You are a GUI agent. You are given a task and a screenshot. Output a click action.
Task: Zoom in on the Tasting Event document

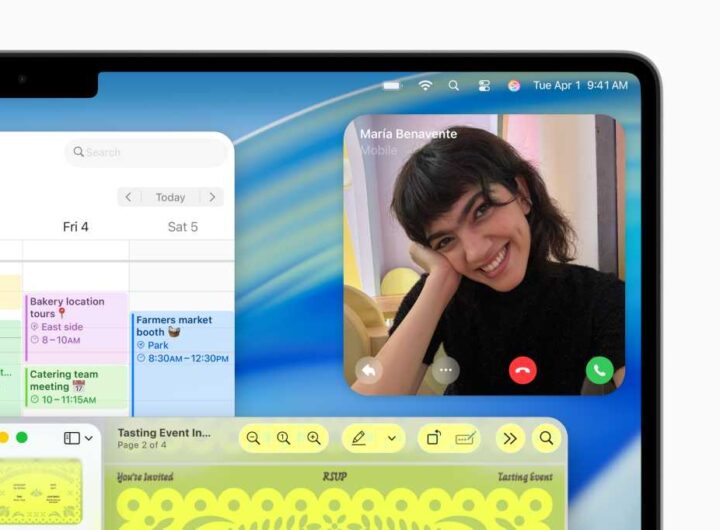point(314,438)
